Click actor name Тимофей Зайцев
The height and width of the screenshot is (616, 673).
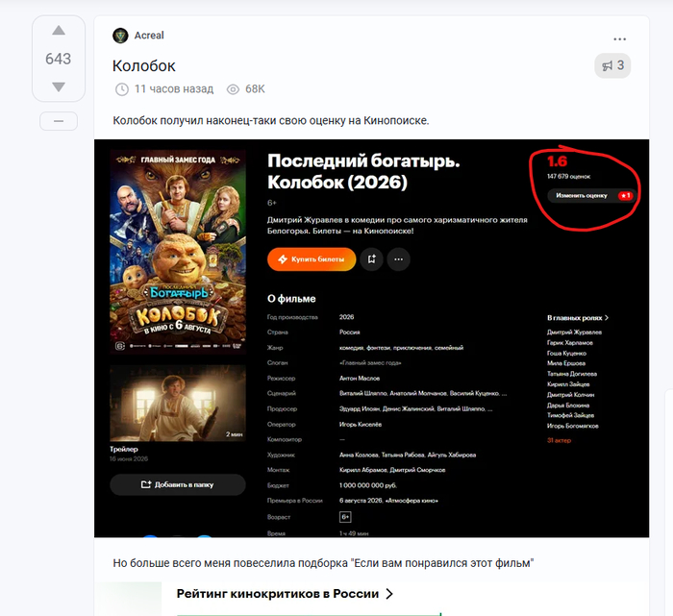[570, 415]
